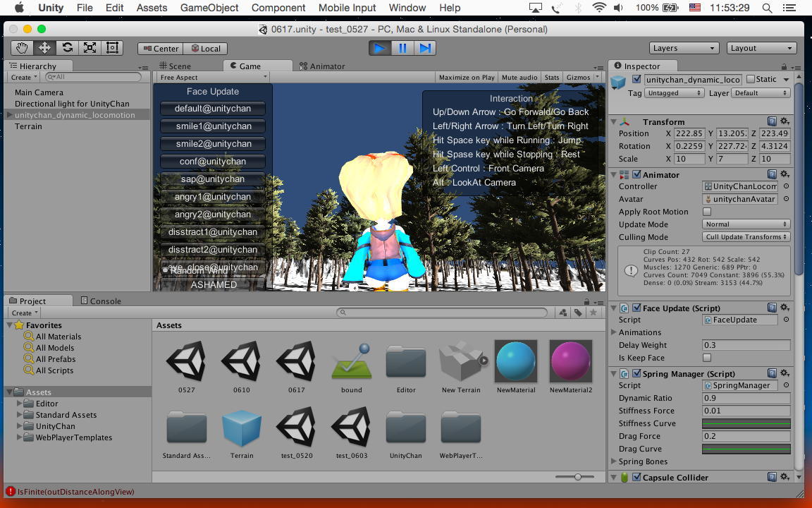This screenshot has width=812, height=508.
Task: Open Animator component gear menu
Action: [x=785, y=175]
